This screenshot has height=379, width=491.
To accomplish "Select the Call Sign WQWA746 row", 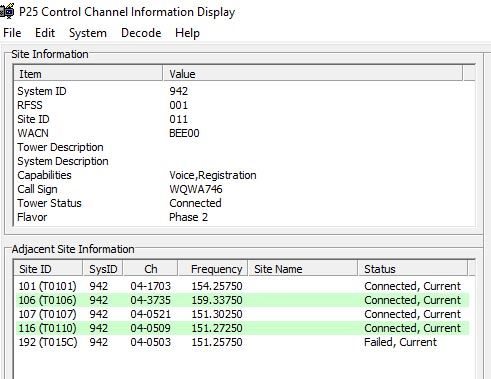I will click(245, 189).
